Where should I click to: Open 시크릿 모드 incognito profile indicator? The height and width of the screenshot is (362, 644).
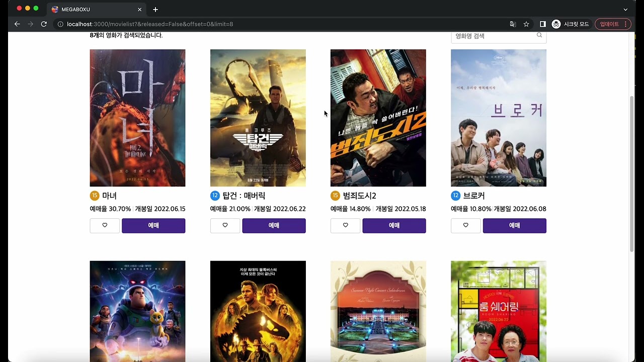point(571,24)
